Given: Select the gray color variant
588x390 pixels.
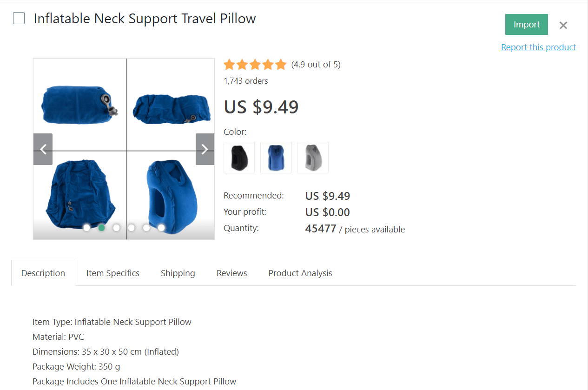Looking at the screenshot, I should [x=312, y=158].
